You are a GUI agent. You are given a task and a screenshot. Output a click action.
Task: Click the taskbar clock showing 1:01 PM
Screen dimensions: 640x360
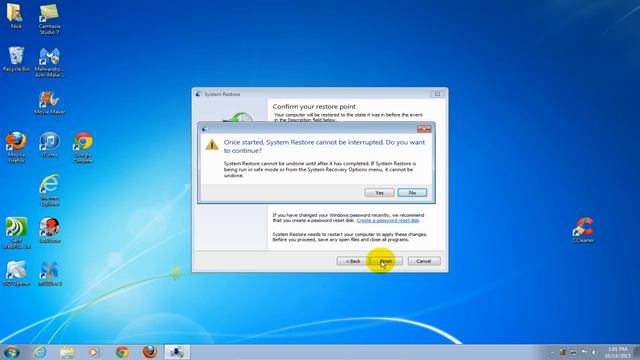pyautogui.click(x=618, y=352)
